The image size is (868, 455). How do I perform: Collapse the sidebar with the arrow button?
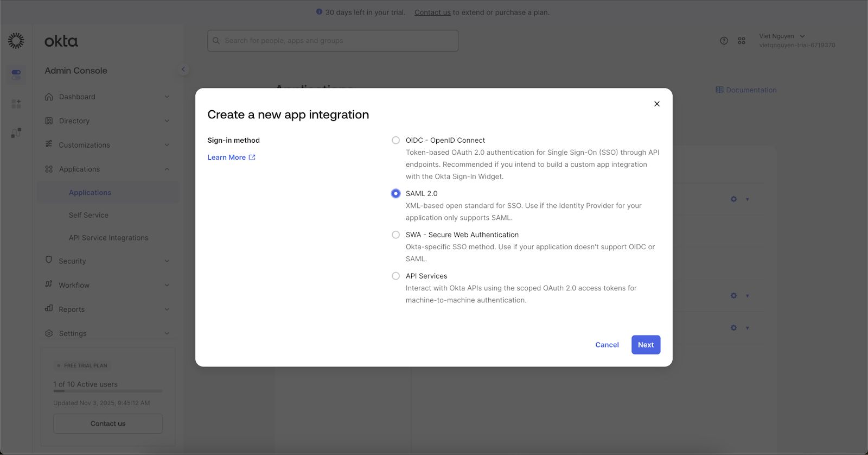183,69
